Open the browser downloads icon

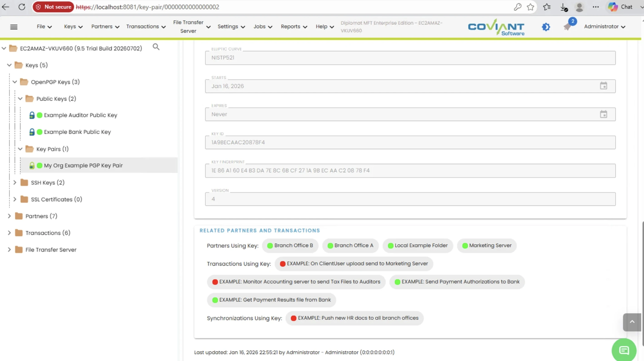tap(564, 7)
